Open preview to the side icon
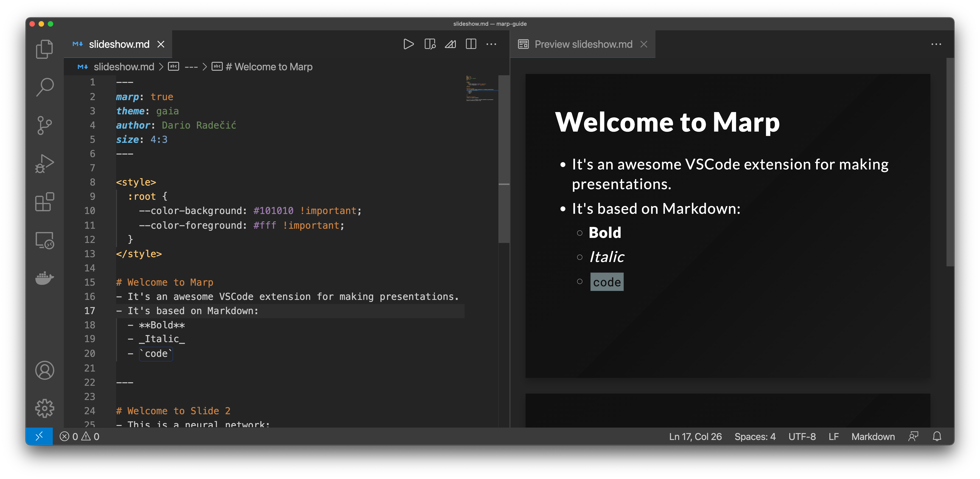The width and height of the screenshot is (980, 479). [430, 44]
